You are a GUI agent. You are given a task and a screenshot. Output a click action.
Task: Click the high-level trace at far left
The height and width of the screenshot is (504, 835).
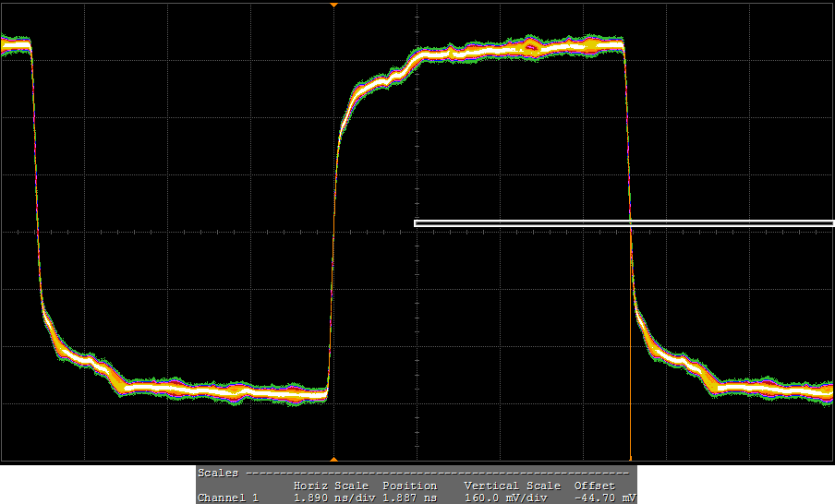click(x=15, y=43)
